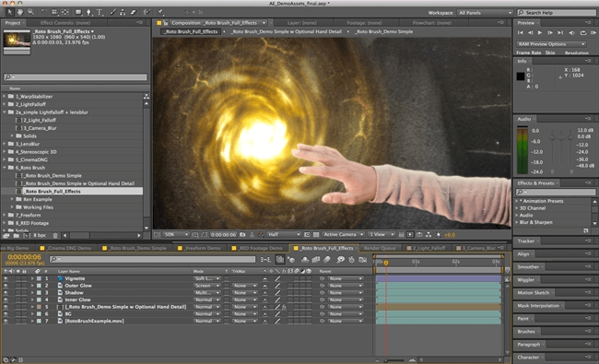Select the Type tool
The image size is (599, 364).
(x=100, y=12)
